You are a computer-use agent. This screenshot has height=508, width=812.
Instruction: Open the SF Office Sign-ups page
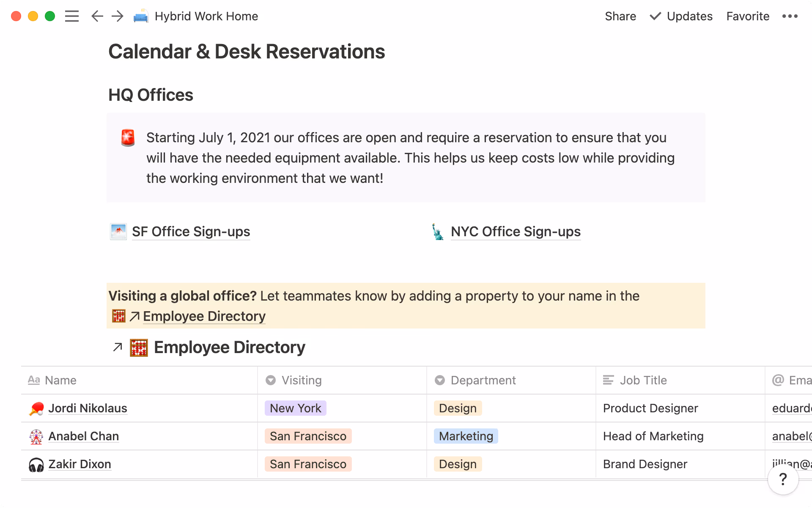(191, 232)
